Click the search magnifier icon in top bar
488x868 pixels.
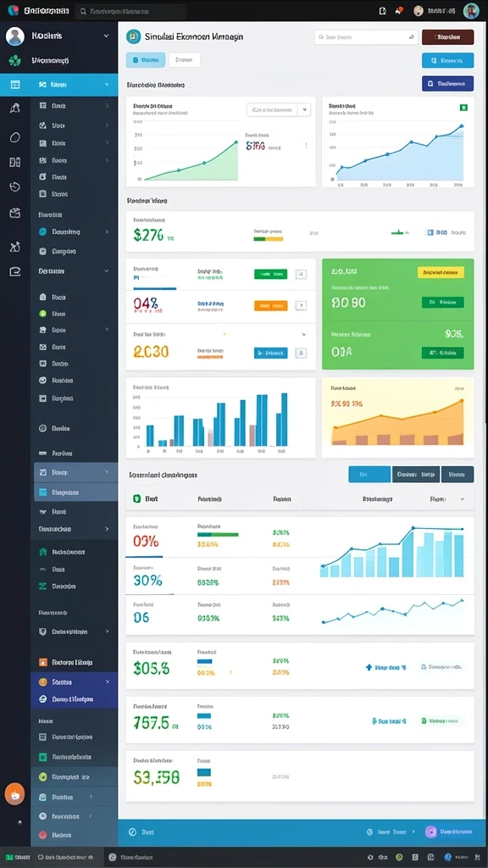[83, 10]
